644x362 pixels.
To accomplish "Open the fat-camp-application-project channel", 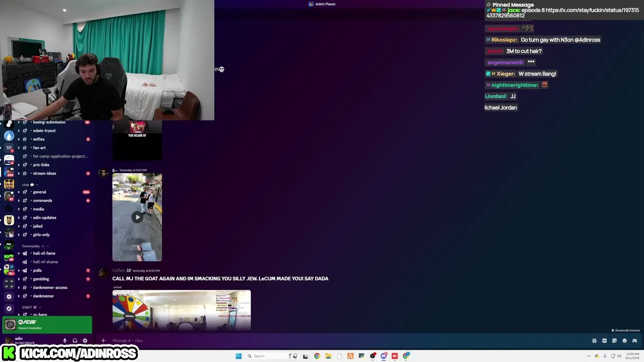I will point(60,156).
